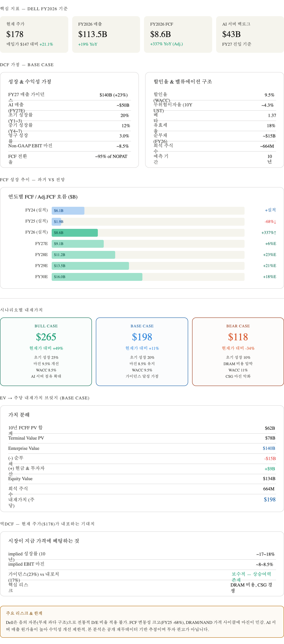This screenshot has width=284, height=644.
Task: Click the Base Case $198 scenario price
Action: pyautogui.click(x=142, y=337)
